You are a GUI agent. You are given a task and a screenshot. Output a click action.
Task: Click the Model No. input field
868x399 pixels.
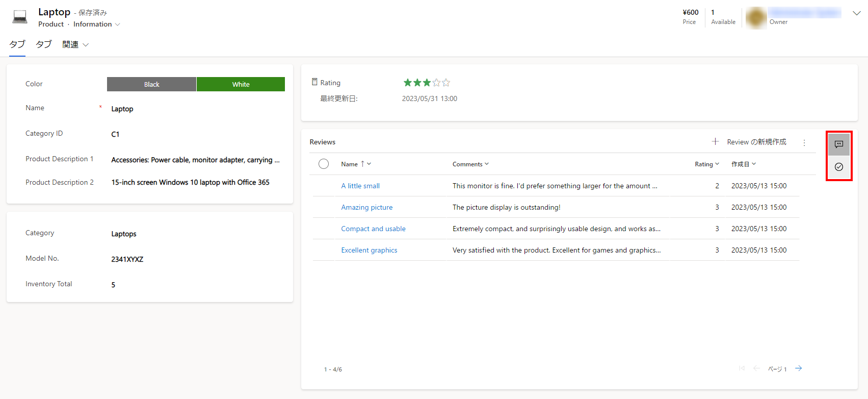[x=194, y=259]
